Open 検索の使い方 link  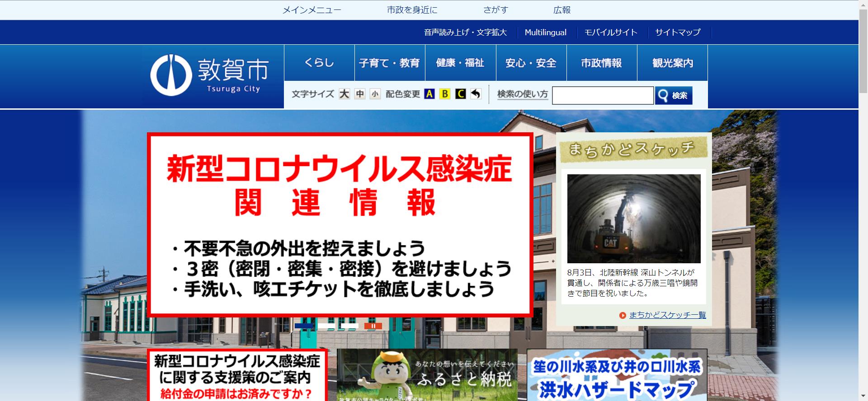(523, 94)
